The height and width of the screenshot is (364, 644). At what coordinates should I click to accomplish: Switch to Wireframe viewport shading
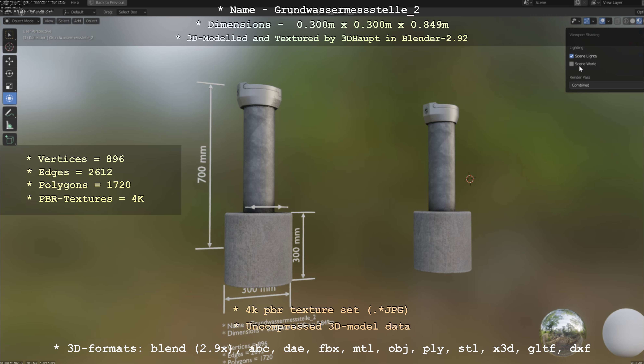click(626, 21)
